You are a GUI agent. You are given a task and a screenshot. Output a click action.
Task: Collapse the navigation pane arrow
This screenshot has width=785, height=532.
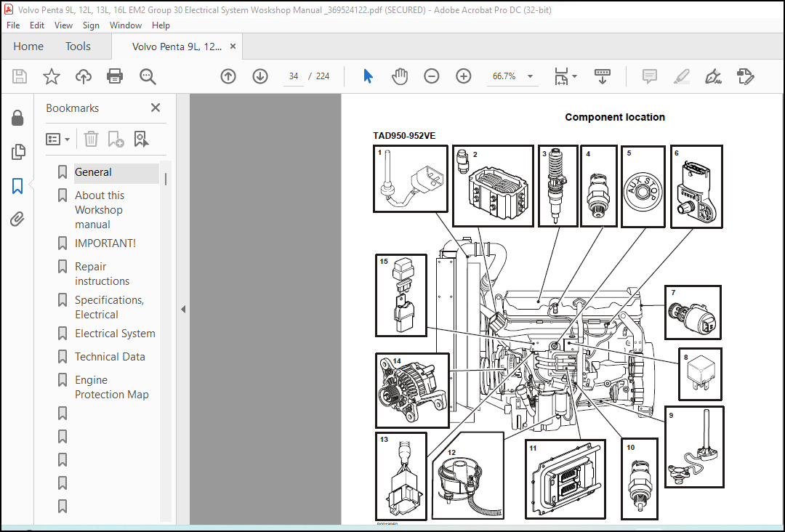pos(183,310)
